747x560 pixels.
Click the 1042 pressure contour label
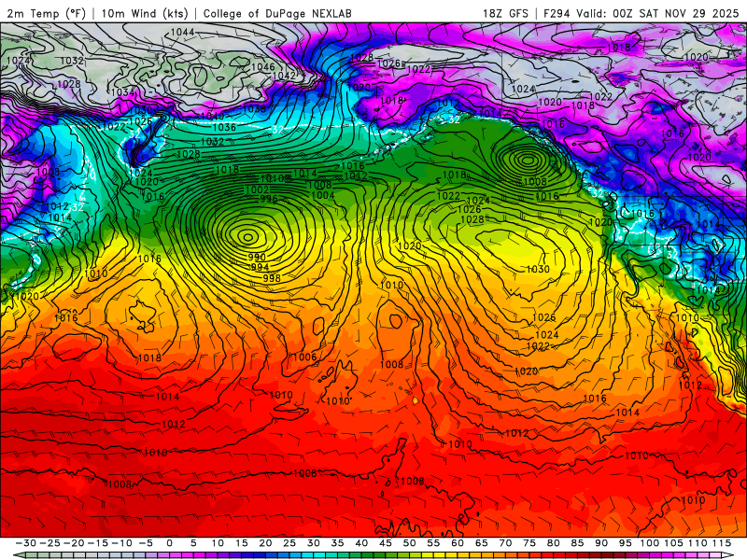click(x=284, y=76)
